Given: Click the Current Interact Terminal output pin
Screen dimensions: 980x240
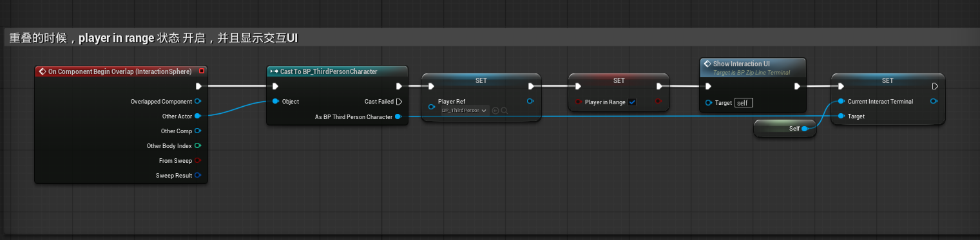Looking at the screenshot, I should tap(934, 102).
